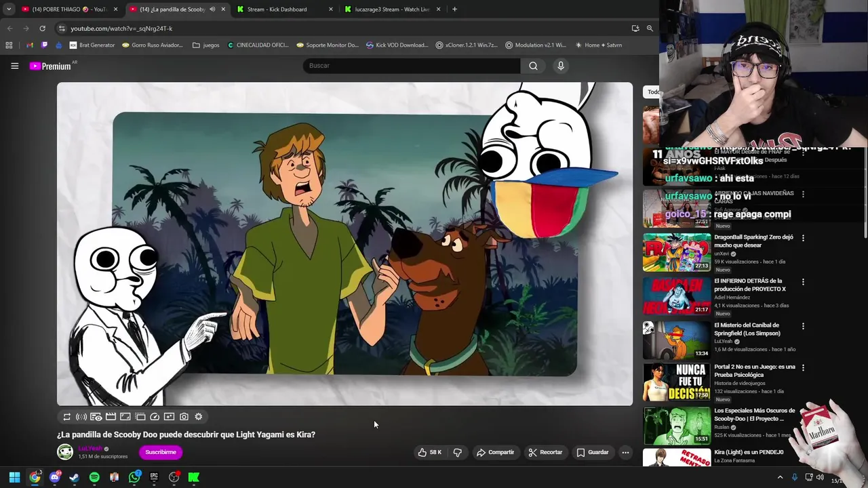Open the enhancer settings gear icon

pyautogui.click(x=199, y=417)
